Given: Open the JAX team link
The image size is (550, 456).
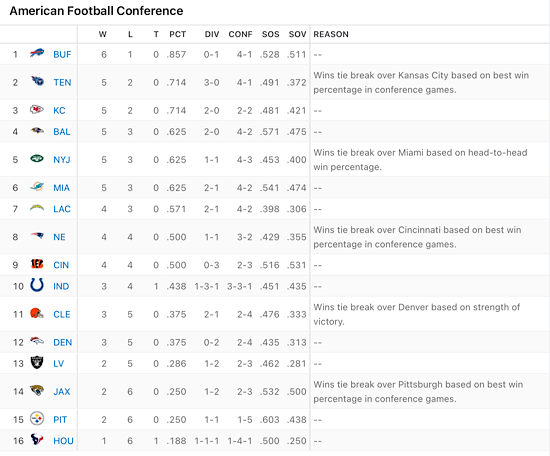Looking at the screenshot, I should point(62,391).
